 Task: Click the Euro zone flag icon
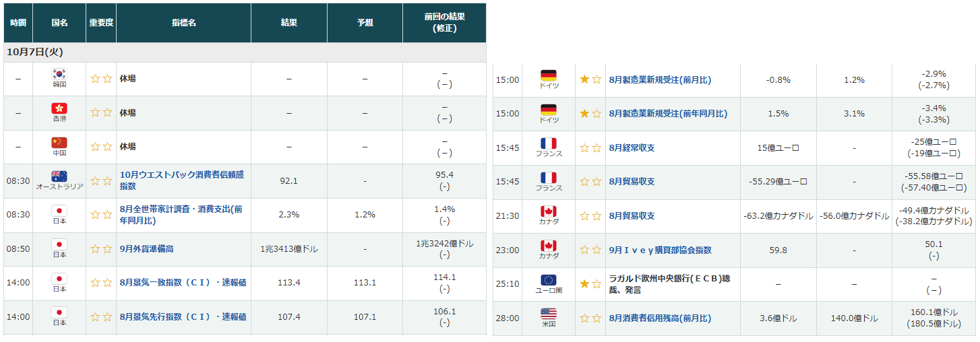click(x=549, y=280)
